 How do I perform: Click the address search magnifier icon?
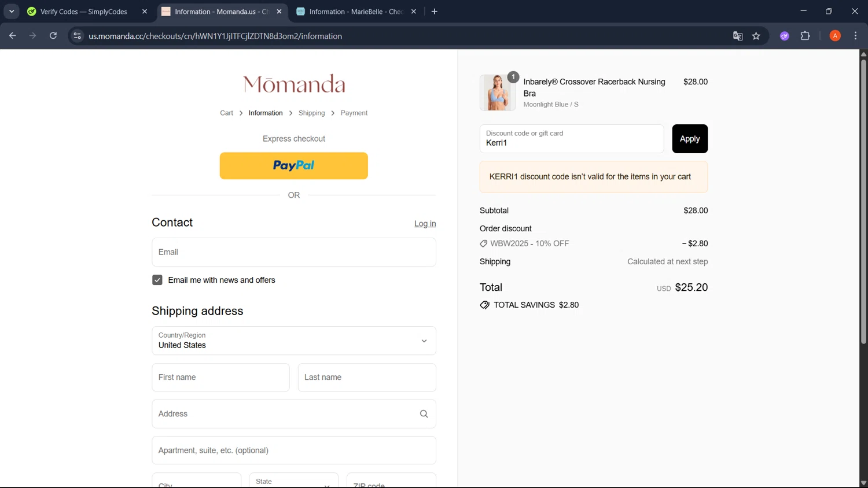(x=424, y=414)
